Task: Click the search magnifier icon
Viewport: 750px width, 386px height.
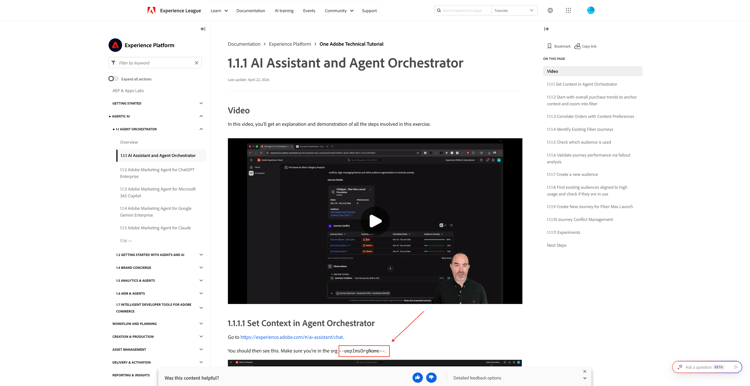Action: click(x=439, y=10)
